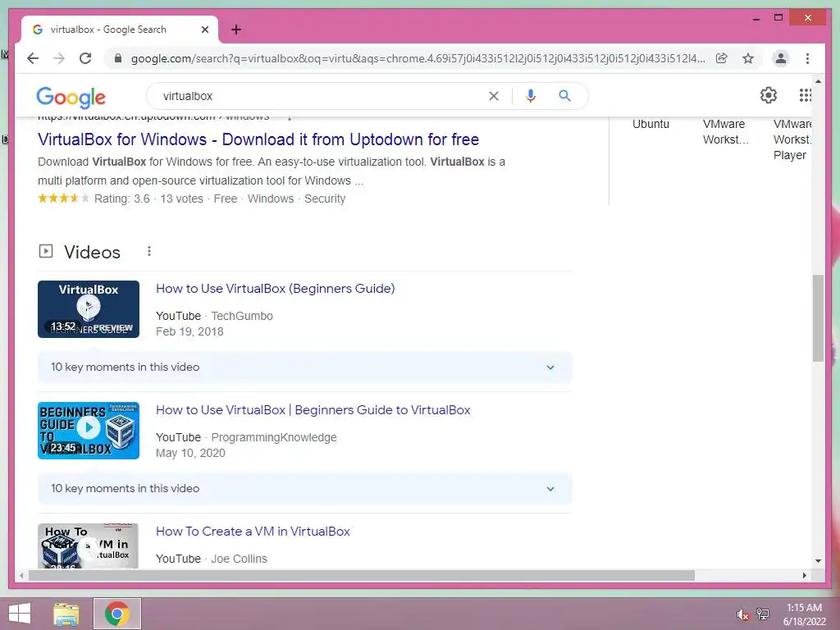Open the Google apps grid
Viewport: 840px width, 630px height.
806,95
